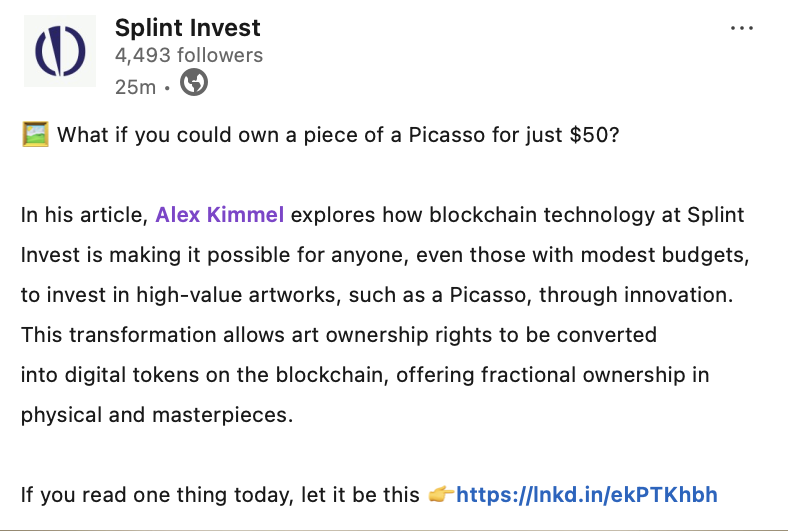Screen dimensions: 788x531
Task: Open the Splint Invest page name link
Action: pos(187,28)
